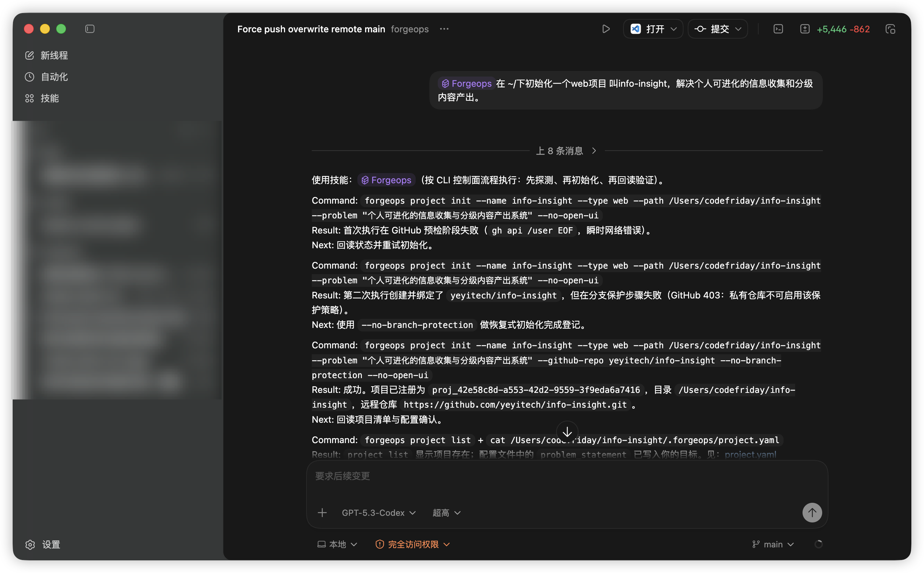Click the copy screenshot icon top right
The image size is (924, 573).
coord(890,28)
